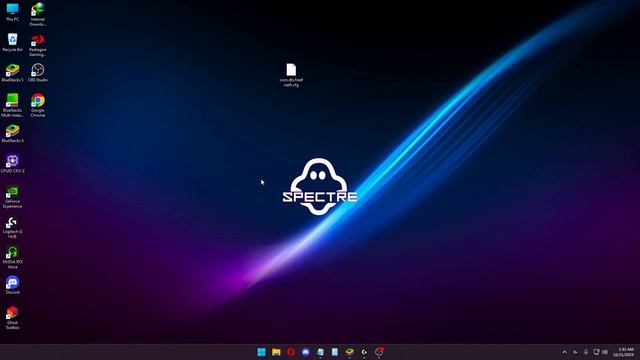
Task: Select the BlueStacks Multi-Instance shortcut
Action: pyautogui.click(x=12, y=105)
